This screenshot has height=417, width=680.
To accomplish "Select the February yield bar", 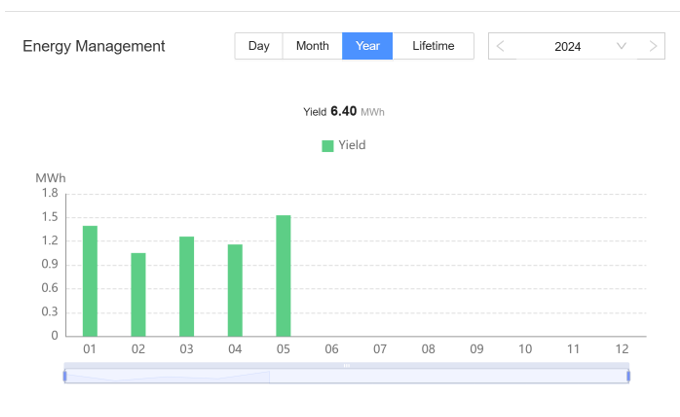I will (138, 295).
